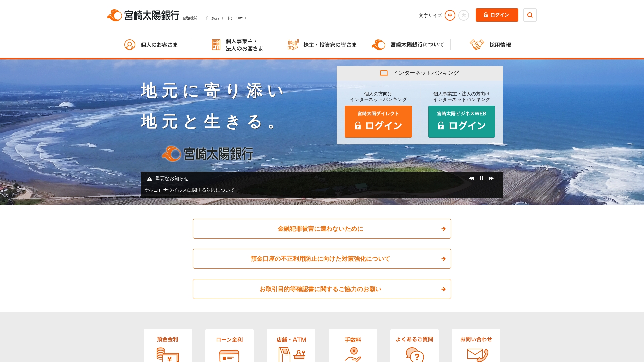This screenshot has width=644, height=362.
Task: Click the orange ログイン button in header
Action: [x=497, y=15]
